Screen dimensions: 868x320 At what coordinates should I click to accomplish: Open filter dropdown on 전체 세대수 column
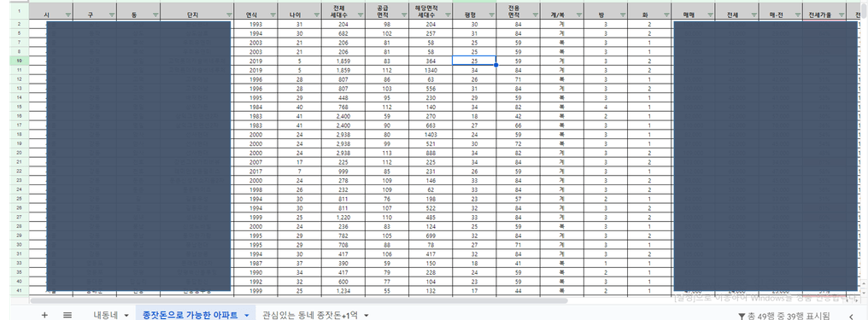(x=360, y=15)
